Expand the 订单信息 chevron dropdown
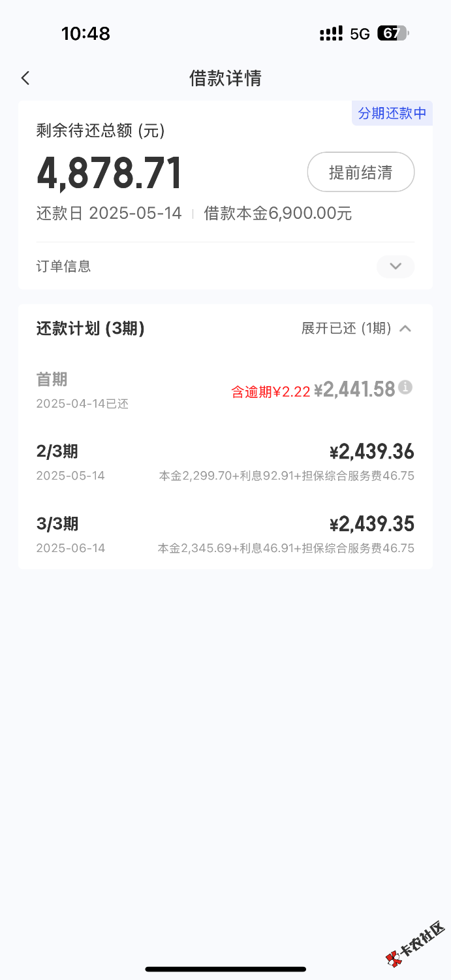This screenshot has width=451, height=980. click(x=395, y=267)
